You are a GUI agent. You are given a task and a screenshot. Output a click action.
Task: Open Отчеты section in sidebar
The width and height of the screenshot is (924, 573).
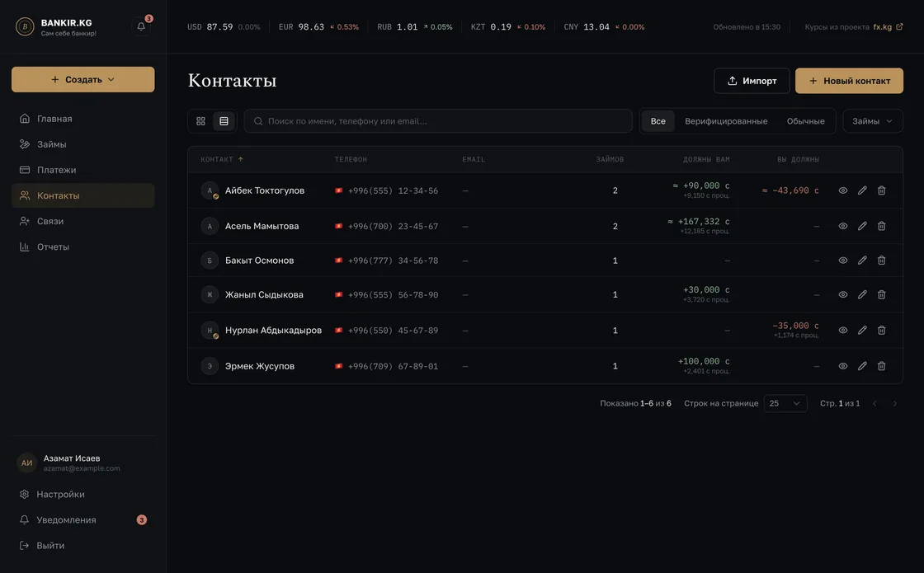point(83,247)
